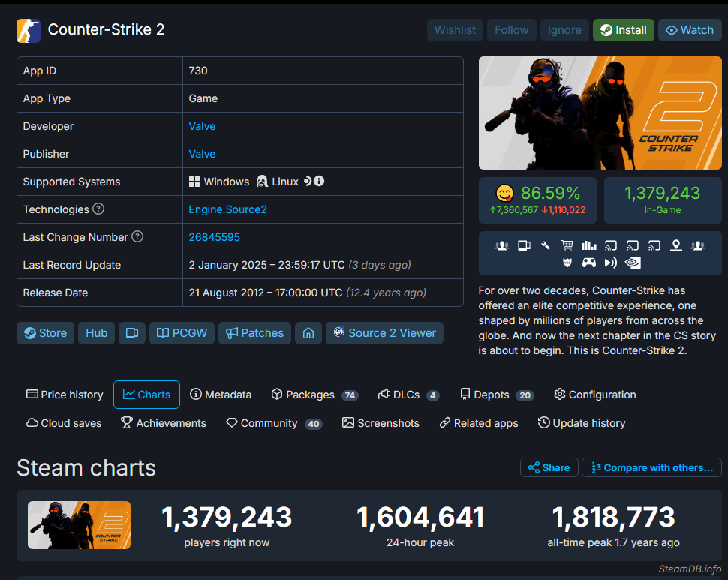Click the controller support gamepad icon

click(x=589, y=263)
